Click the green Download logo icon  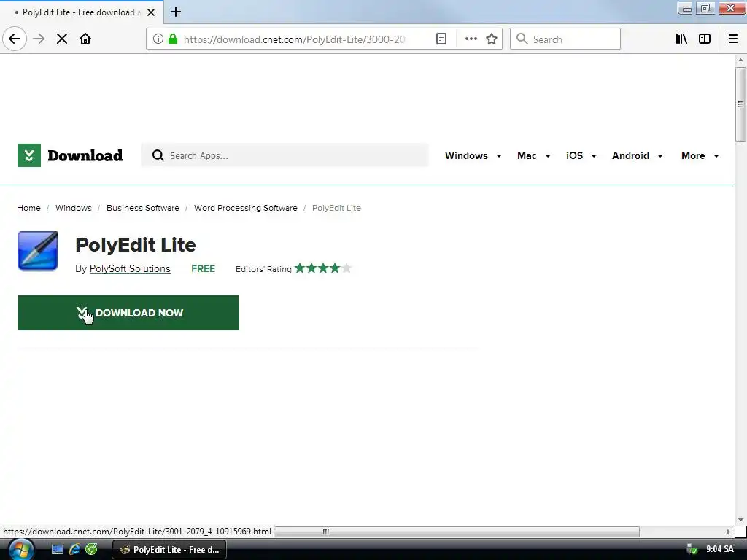29,155
